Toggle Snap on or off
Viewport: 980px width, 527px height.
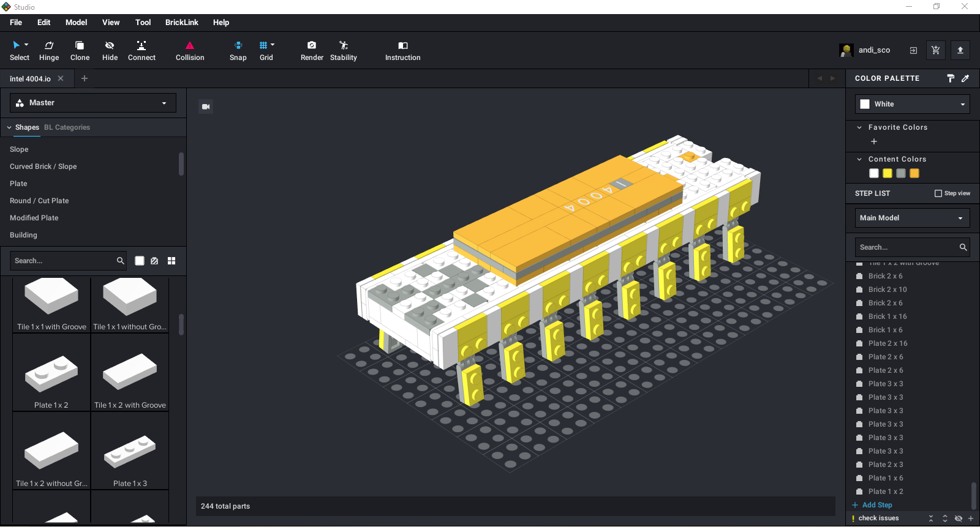click(238, 51)
